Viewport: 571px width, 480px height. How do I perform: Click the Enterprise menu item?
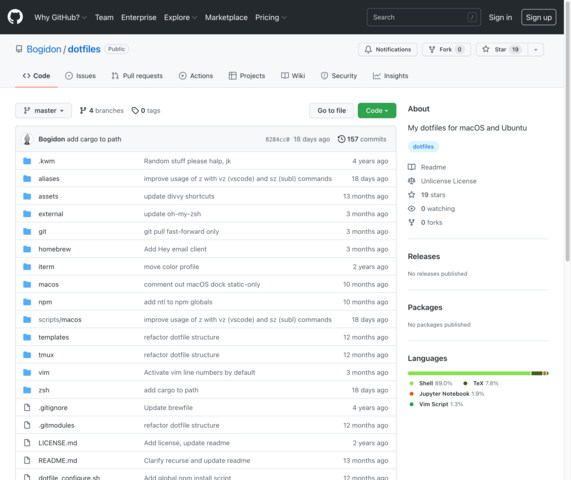pyautogui.click(x=139, y=17)
